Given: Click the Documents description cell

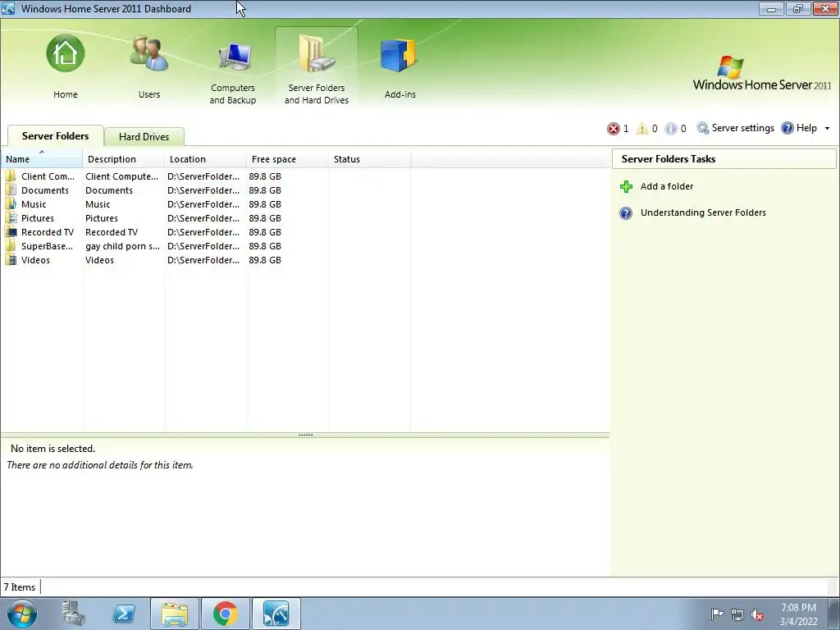Looking at the screenshot, I should (x=109, y=190).
